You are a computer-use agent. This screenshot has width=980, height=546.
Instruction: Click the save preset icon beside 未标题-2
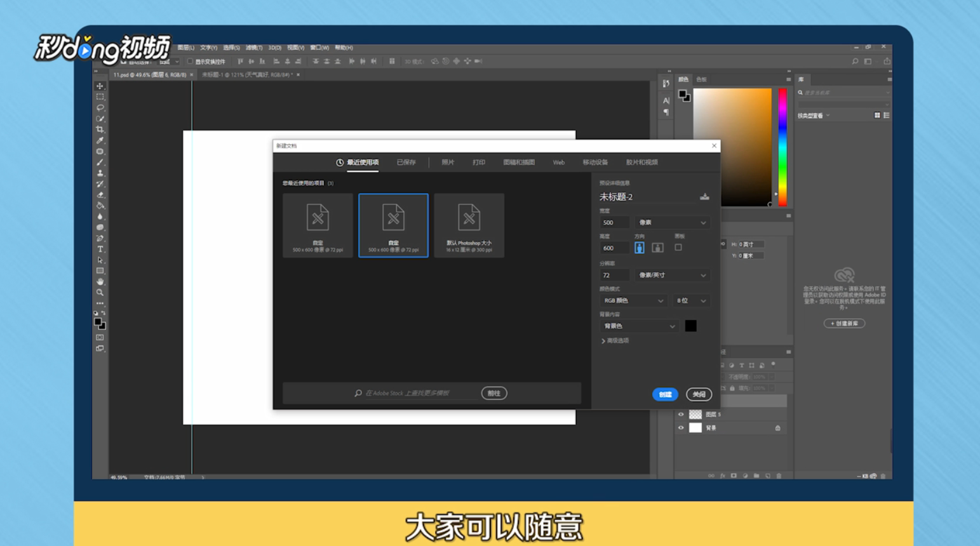click(x=704, y=197)
